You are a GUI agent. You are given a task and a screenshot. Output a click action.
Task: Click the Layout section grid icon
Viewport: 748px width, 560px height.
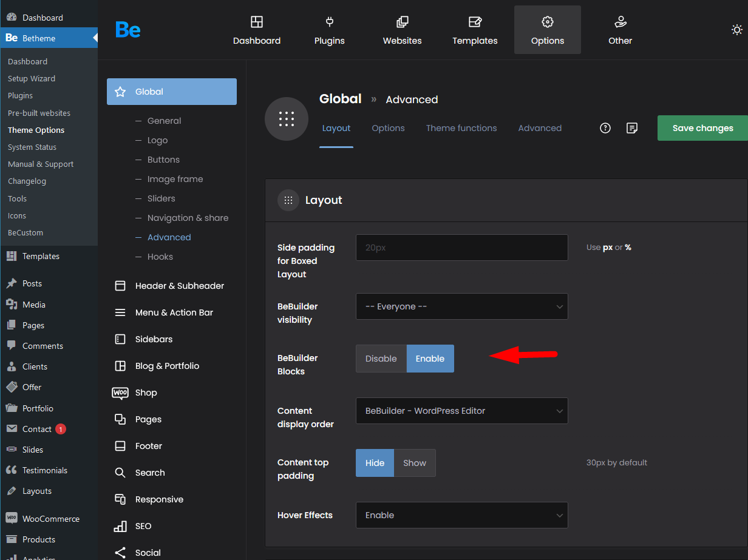[288, 200]
